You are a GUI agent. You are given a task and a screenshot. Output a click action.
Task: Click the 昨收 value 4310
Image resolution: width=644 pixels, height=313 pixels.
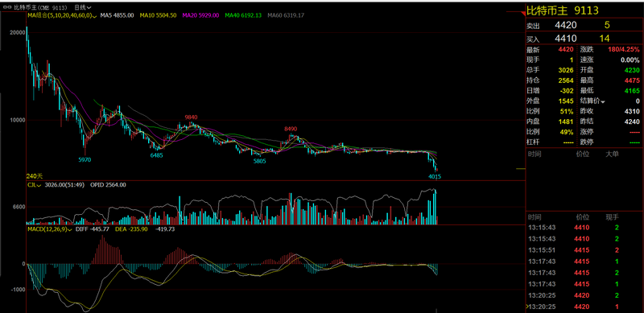[632, 111]
